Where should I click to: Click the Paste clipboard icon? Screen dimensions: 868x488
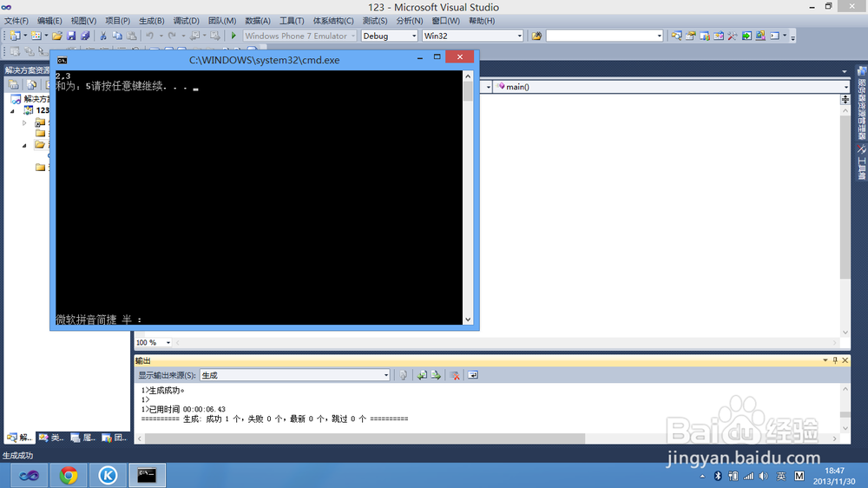pyautogui.click(x=132, y=36)
